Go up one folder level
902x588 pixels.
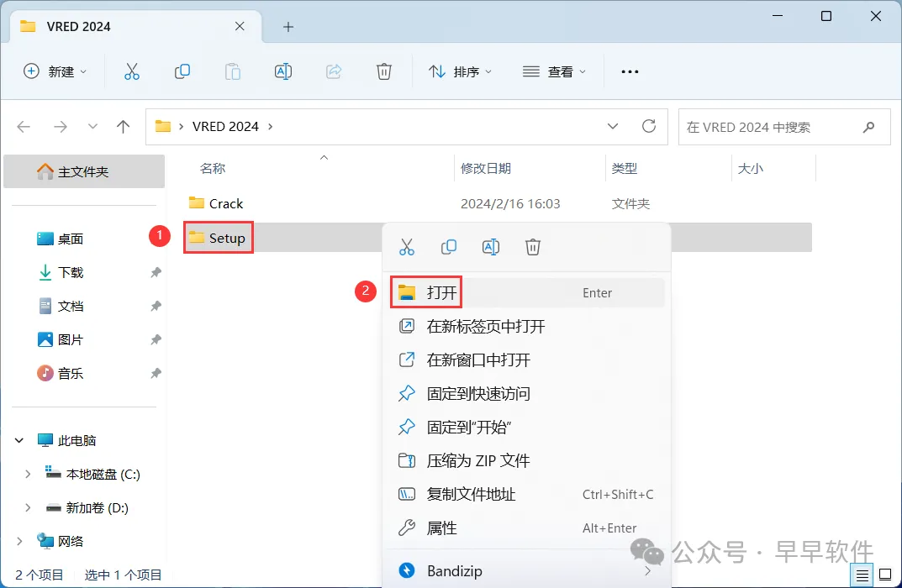123,127
